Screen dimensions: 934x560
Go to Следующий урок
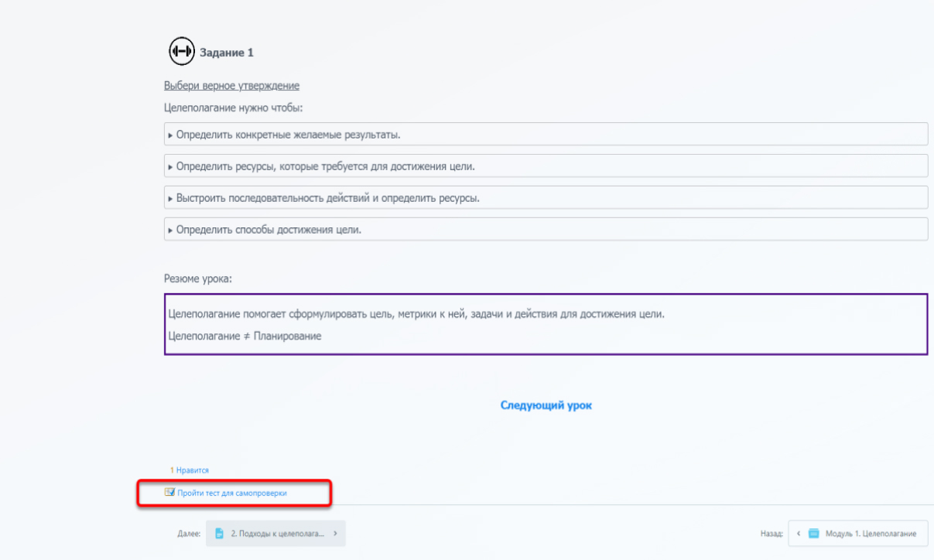click(546, 405)
